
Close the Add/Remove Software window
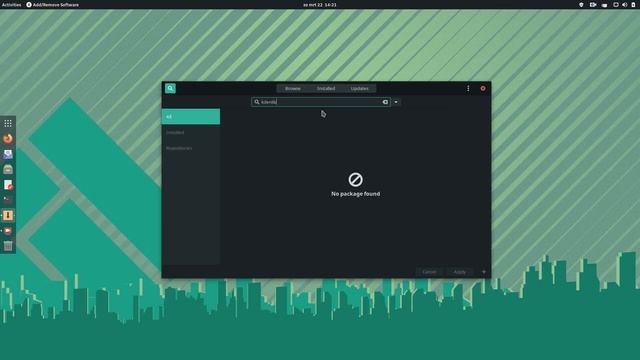pyautogui.click(x=483, y=89)
